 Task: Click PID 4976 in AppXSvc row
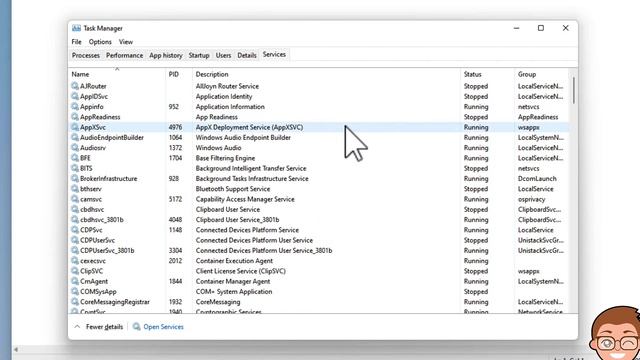[x=175, y=127]
